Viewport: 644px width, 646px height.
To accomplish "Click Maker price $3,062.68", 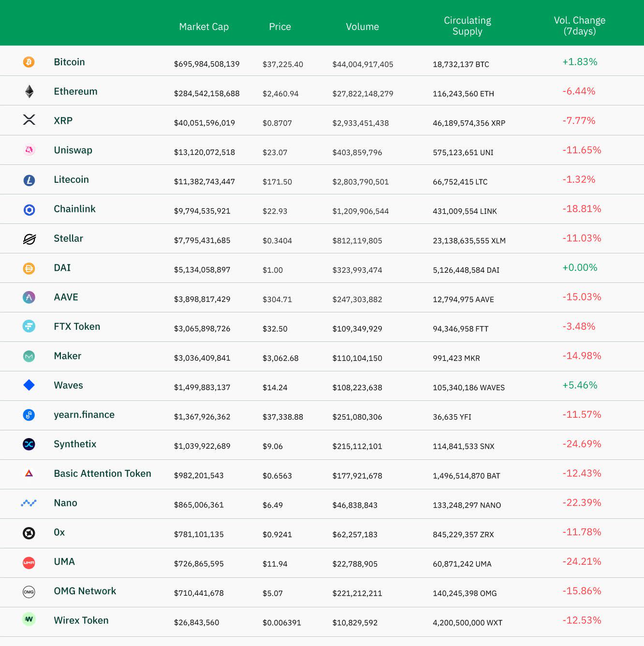I will point(280,358).
